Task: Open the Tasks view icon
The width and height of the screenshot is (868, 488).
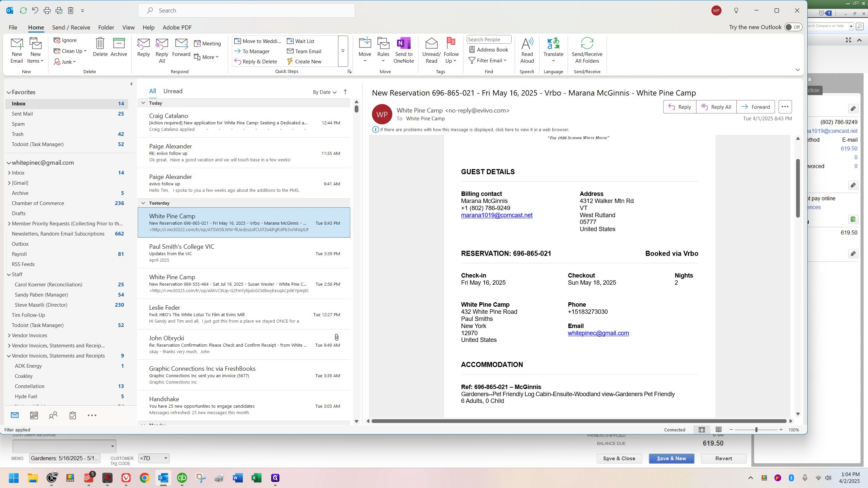Action: click(73, 415)
